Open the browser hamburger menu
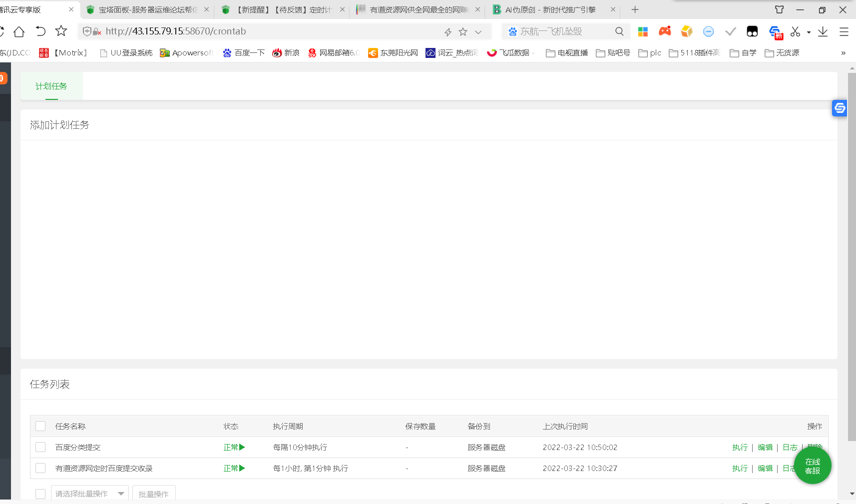This screenshot has width=856, height=504. [x=844, y=31]
